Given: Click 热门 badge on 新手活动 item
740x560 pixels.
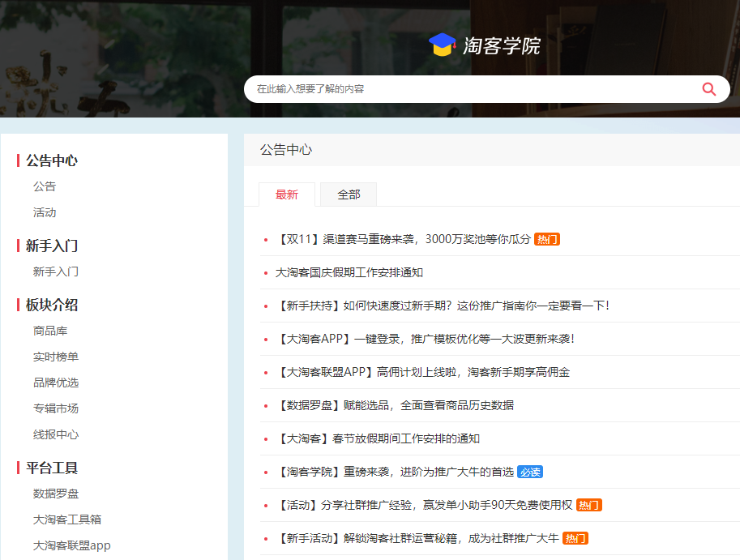Looking at the screenshot, I should pos(575,538).
